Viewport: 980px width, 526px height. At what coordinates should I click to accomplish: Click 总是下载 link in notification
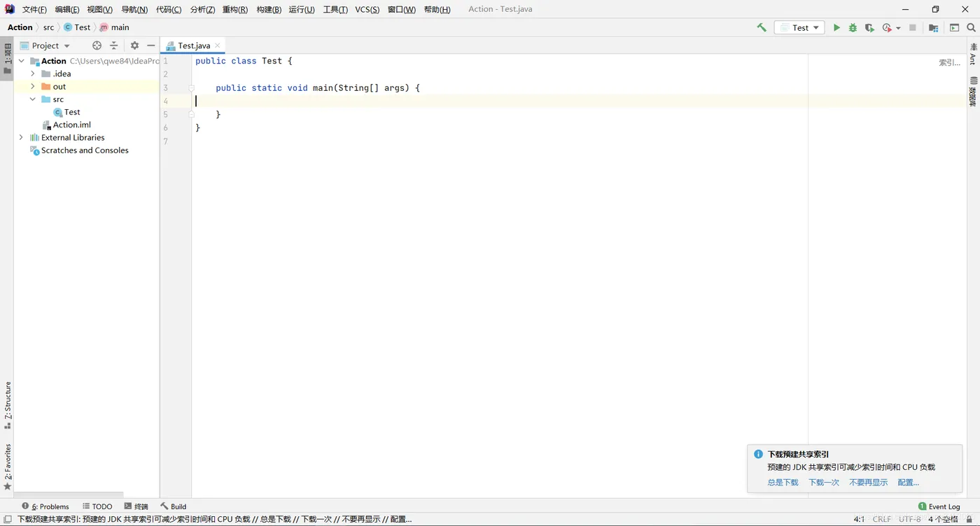pos(783,483)
